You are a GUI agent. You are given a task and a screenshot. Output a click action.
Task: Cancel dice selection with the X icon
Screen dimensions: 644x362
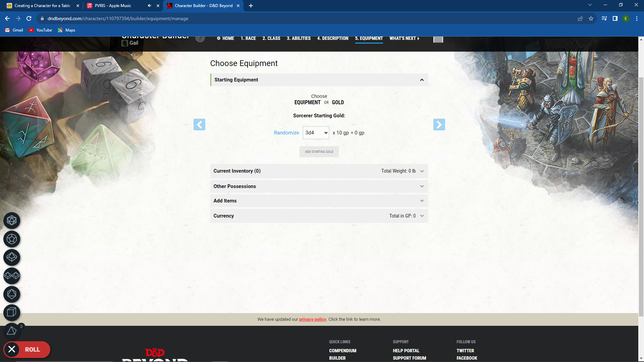[x=12, y=349]
